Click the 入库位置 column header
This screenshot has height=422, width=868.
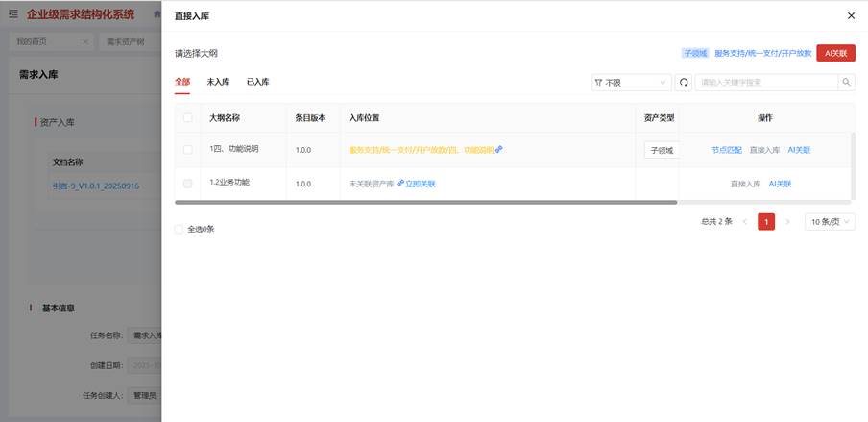click(364, 117)
